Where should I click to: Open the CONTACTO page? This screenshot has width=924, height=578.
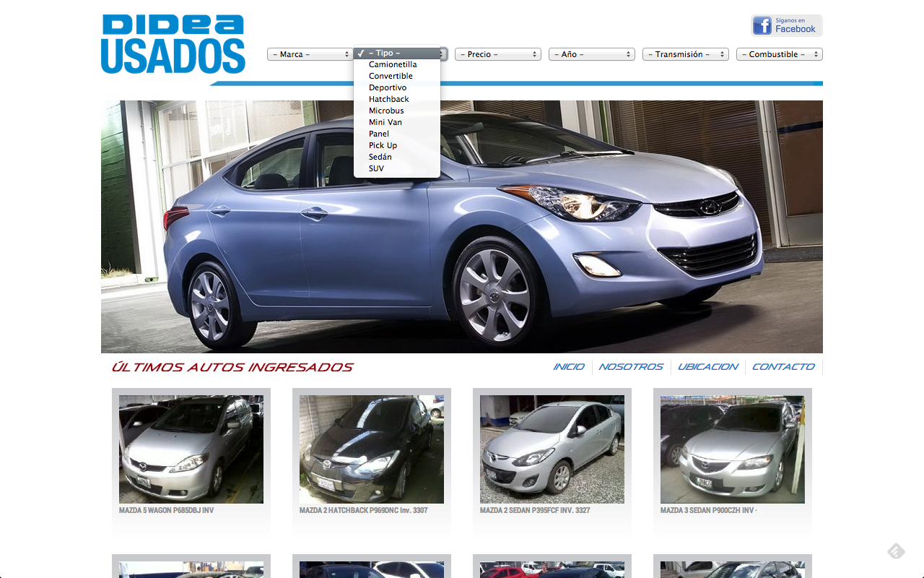point(783,367)
